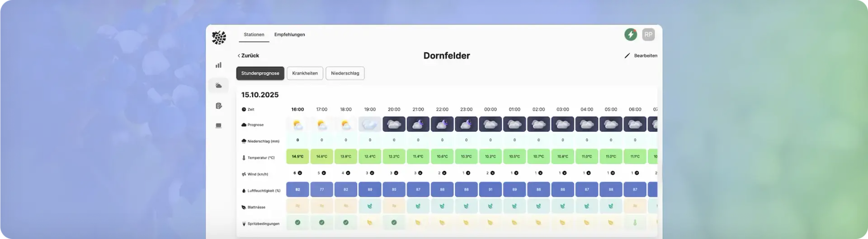
Task: Show the Krankheiten view
Action: click(x=305, y=73)
